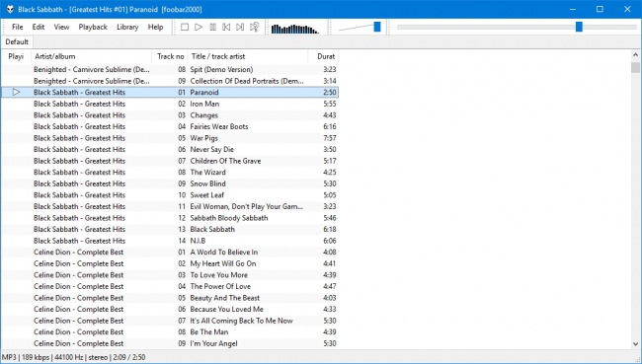The height and width of the screenshot is (364, 642).
Task: Open the Library menu
Action: pyautogui.click(x=127, y=27)
